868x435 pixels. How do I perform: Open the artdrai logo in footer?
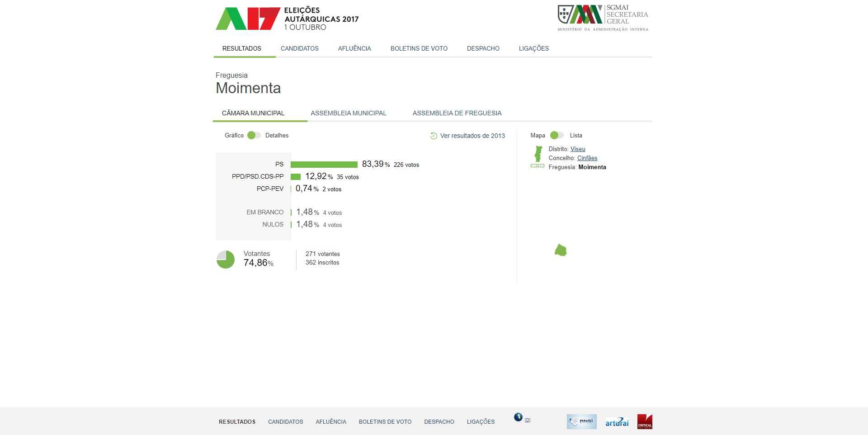click(617, 422)
